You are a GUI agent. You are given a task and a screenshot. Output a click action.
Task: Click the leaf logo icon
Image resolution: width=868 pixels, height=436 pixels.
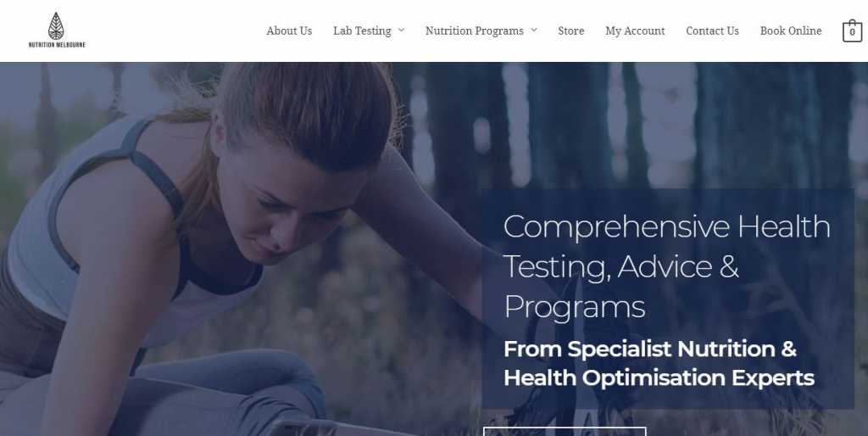[x=56, y=26]
